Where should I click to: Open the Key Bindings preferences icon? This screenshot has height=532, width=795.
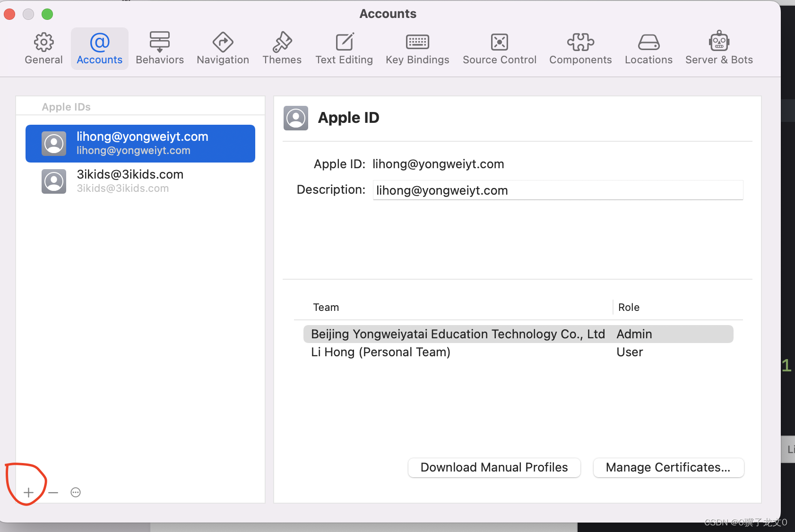pyautogui.click(x=417, y=47)
